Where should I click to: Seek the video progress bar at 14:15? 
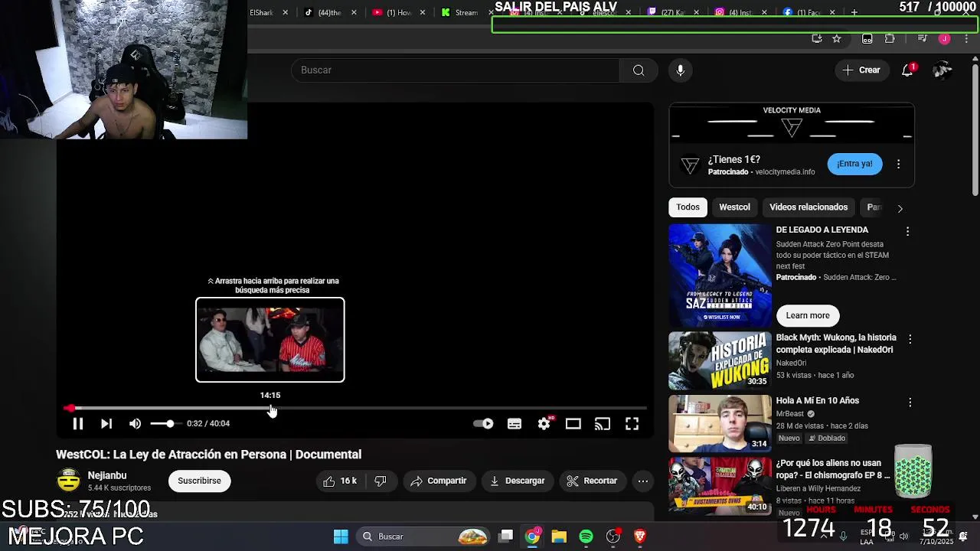click(x=270, y=409)
